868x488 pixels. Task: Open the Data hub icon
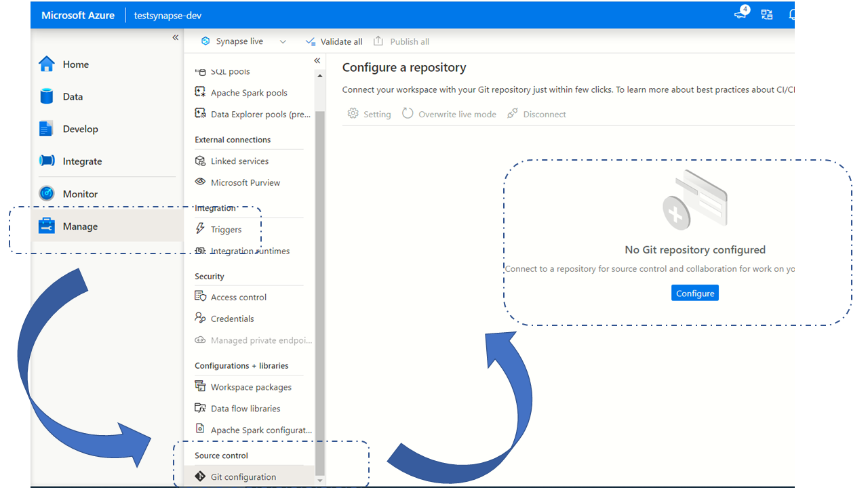coord(46,96)
